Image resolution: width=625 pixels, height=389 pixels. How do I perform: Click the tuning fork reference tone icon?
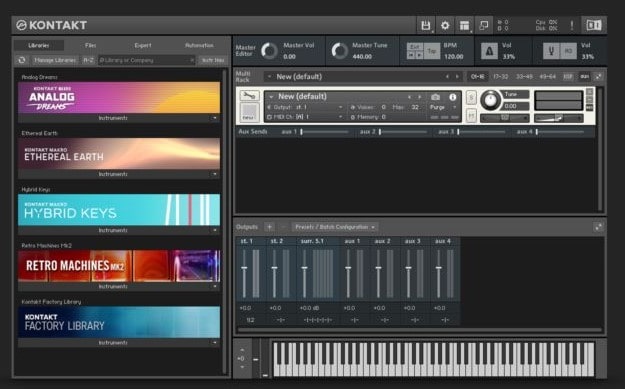pyautogui.click(x=551, y=51)
